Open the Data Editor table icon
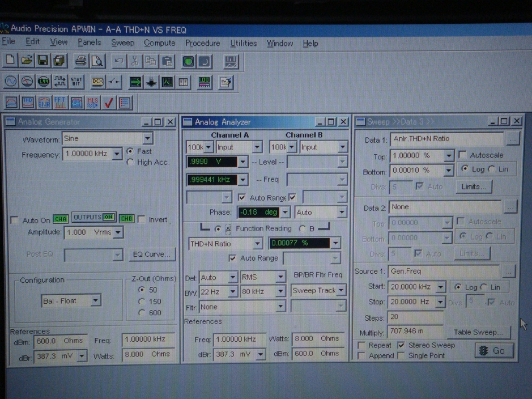532x399 pixels. pos(183,82)
